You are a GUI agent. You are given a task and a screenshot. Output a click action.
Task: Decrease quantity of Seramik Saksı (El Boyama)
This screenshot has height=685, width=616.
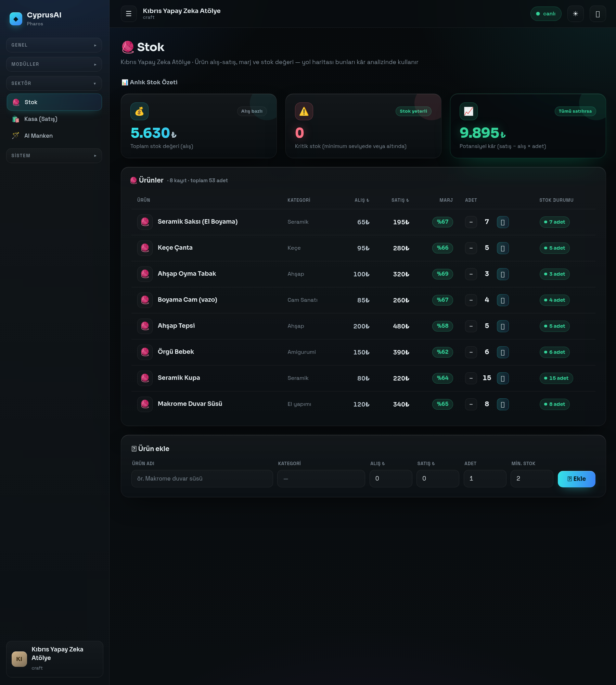[471, 222]
